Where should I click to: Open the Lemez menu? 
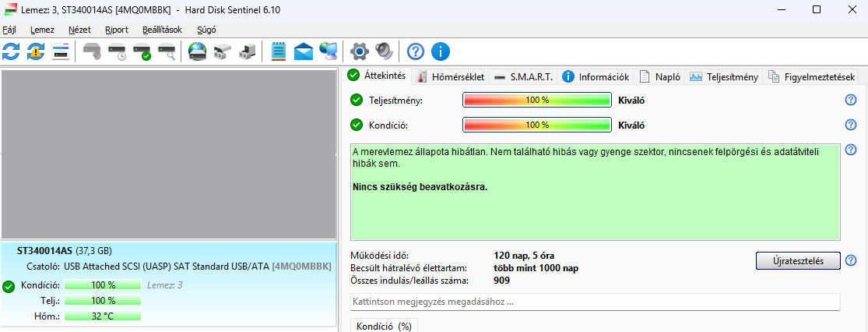(x=42, y=30)
